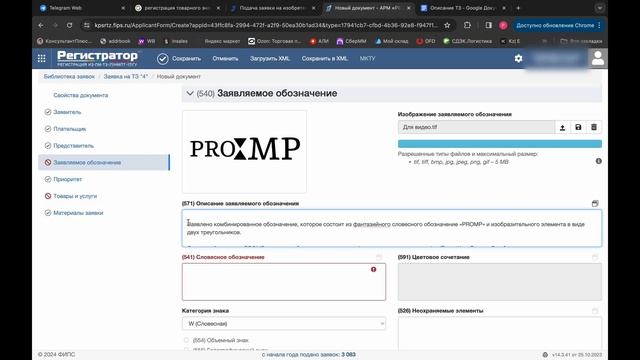Click Сохранить в XML in the toolbar
The image size is (640, 360).
324,58
